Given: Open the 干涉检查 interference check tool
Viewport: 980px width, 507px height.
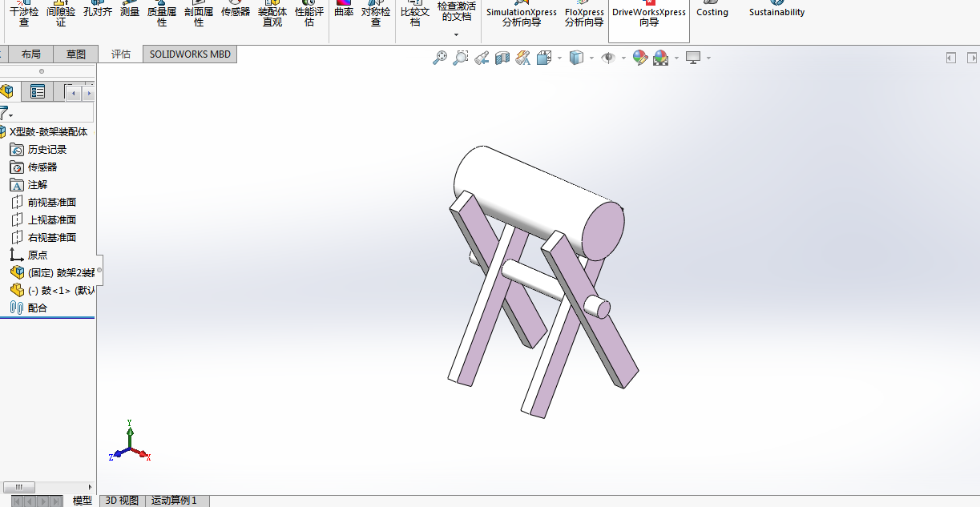Looking at the screenshot, I should click(x=24, y=14).
